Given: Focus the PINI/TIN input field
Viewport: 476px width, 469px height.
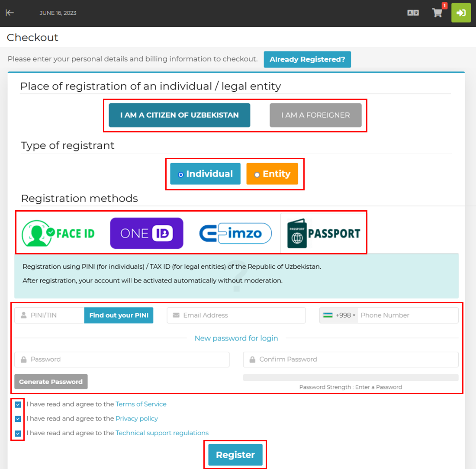Looking at the screenshot, I should point(49,315).
